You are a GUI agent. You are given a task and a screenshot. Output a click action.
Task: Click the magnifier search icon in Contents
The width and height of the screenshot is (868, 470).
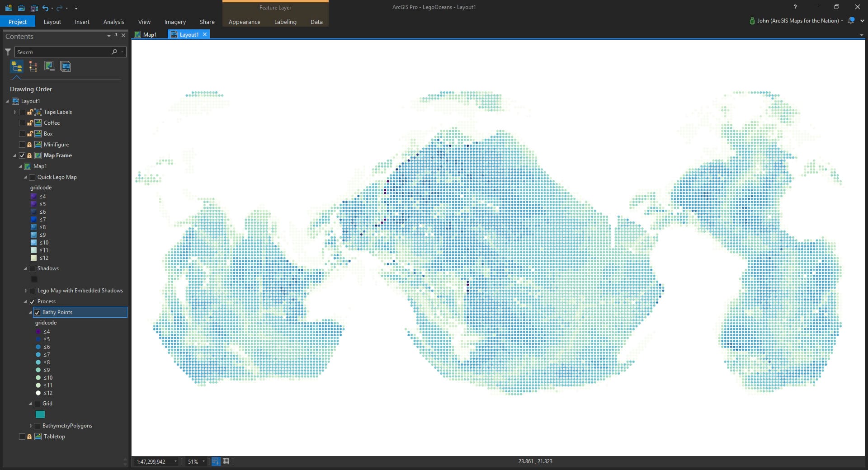click(x=114, y=52)
